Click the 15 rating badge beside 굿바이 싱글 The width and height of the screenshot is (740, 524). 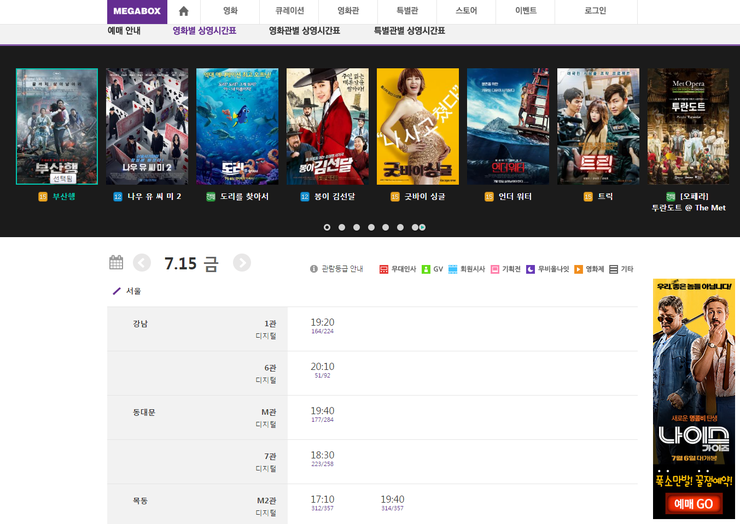pos(395,197)
